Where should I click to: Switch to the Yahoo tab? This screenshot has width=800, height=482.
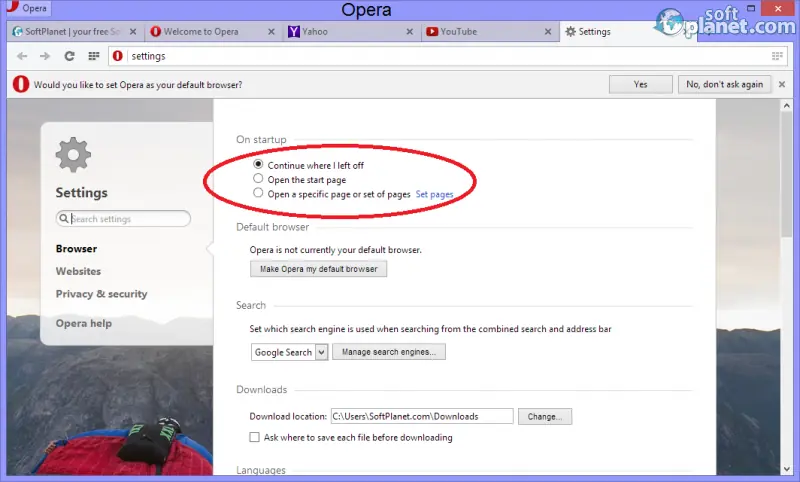click(351, 32)
